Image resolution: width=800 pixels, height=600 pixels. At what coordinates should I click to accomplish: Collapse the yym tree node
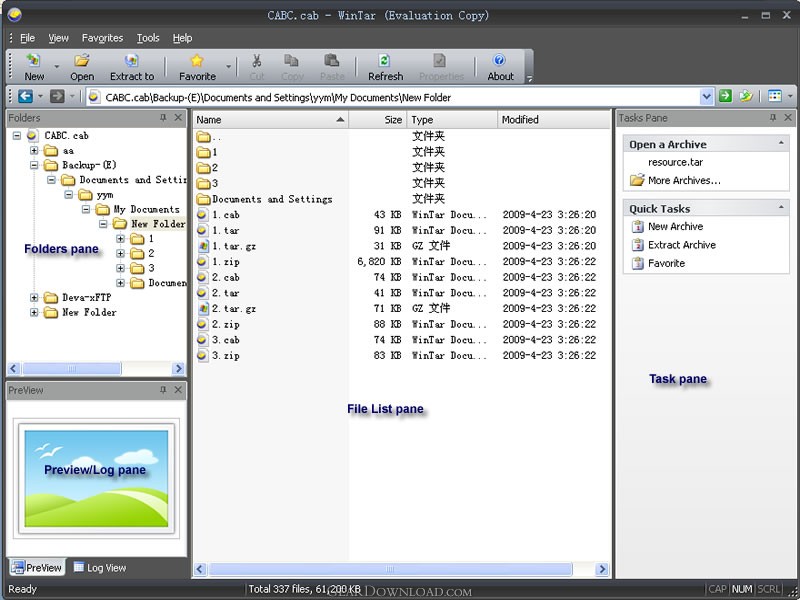pos(68,195)
